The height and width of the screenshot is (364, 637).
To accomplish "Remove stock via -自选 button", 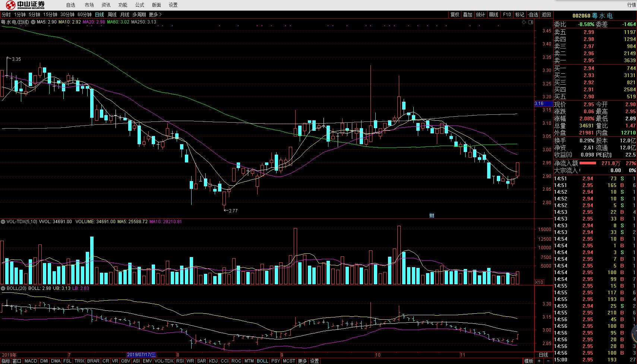I will coord(533,15).
